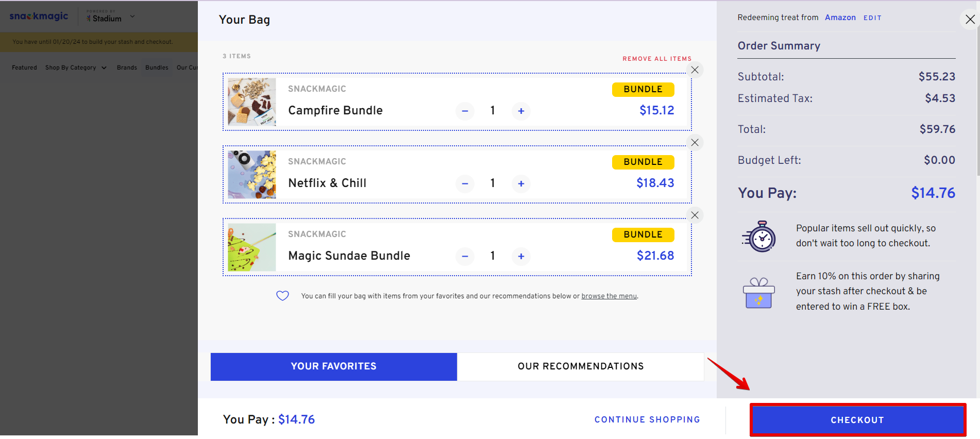The height and width of the screenshot is (439, 980).
Task: Increase Netflix & Chill quantity with plus icon
Action: click(x=521, y=183)
